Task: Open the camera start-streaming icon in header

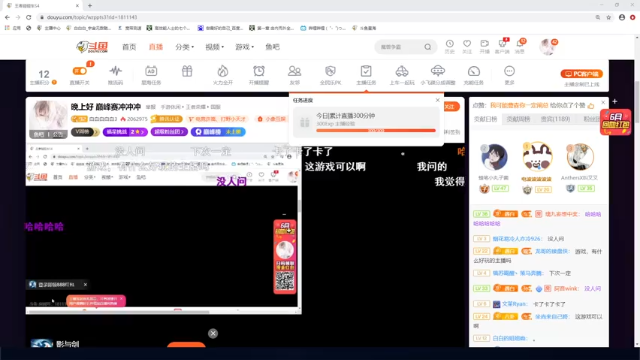Action: pyautogui.click(x=484, y=44)
